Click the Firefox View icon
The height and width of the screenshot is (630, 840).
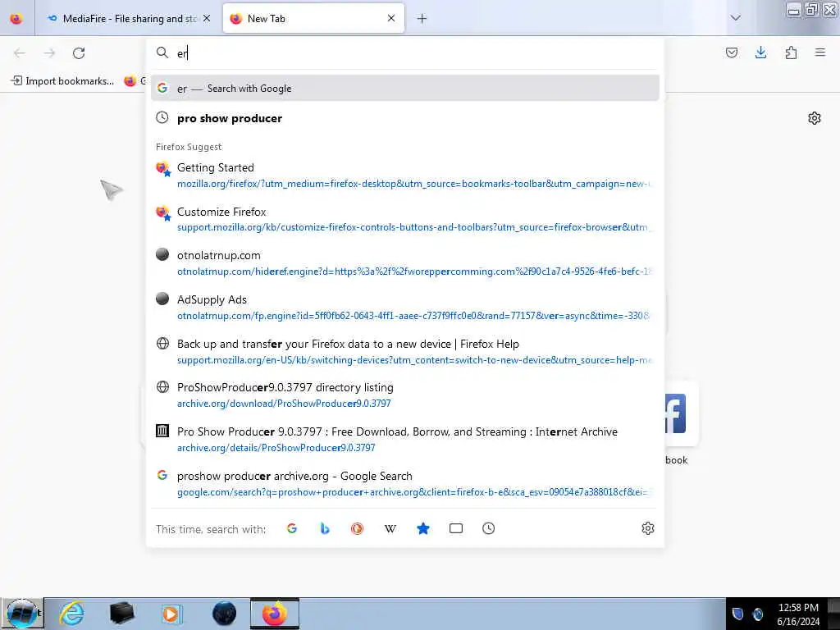(x=16, y=19)
